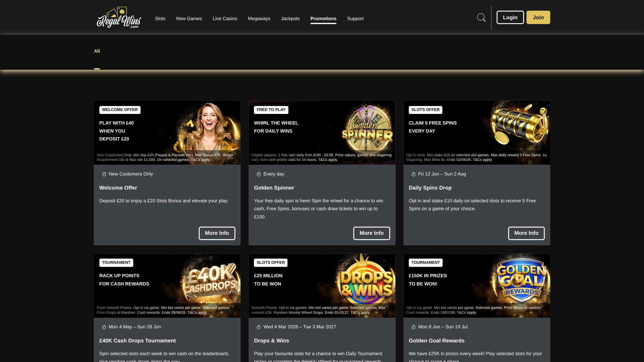Screen dimensions: 644x362
Task: Click 'CLAIM 5 FREE SPINS EVERY DAY' headline
Action: coord(433,127)
